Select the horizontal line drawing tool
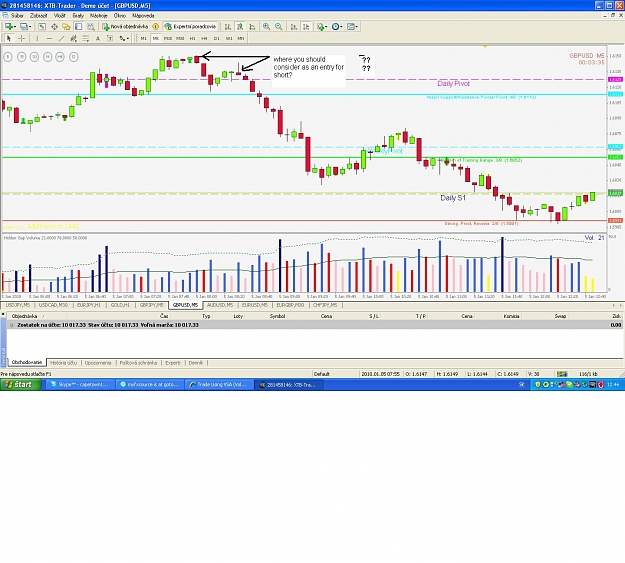This screenshot has width=625, height=563. (49, 38)
